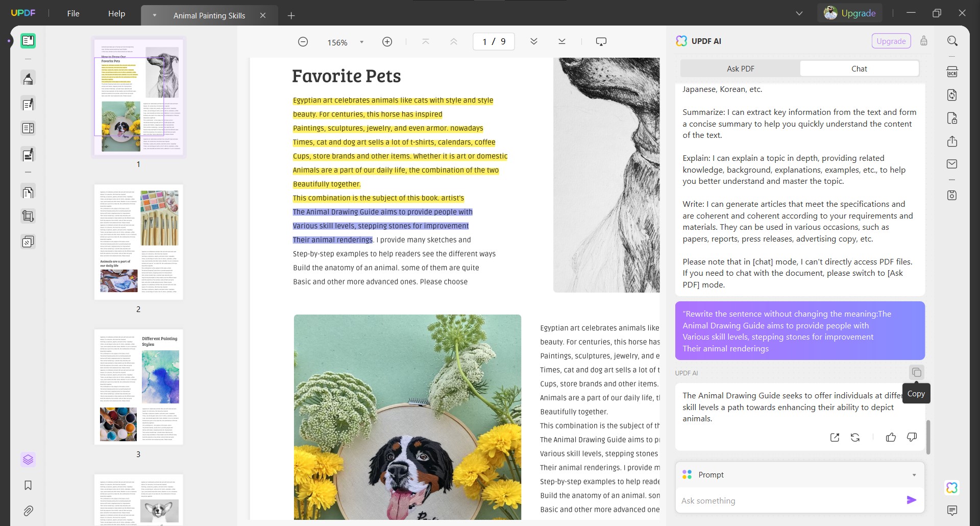
Task: Click the Upgrade button in UPDF AI panel
Action: click(x=891, y=41)
